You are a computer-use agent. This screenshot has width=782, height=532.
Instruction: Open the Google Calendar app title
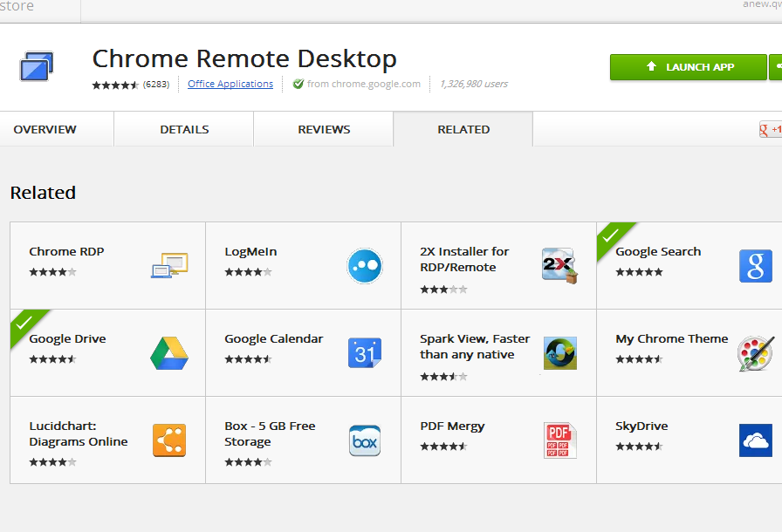pos(274,338)
